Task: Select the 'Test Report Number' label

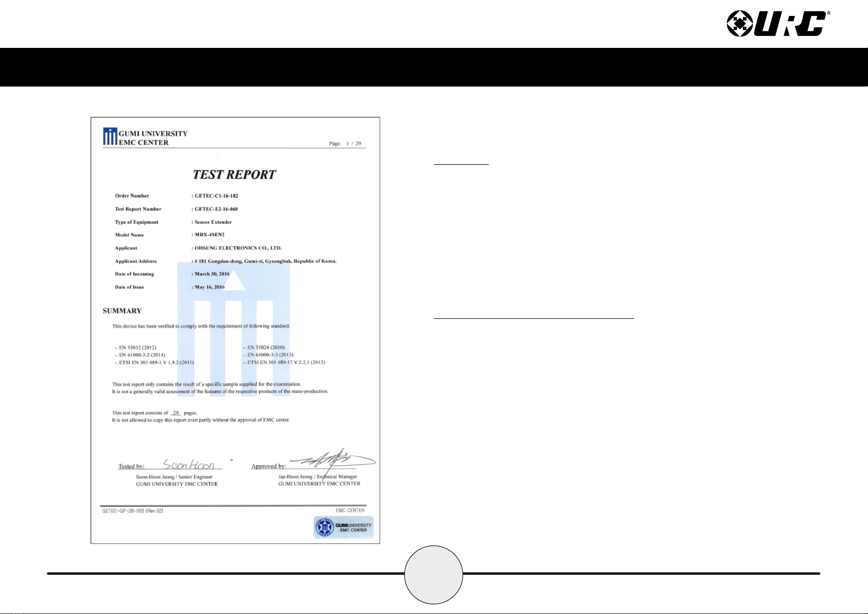Action: [138, 209]
